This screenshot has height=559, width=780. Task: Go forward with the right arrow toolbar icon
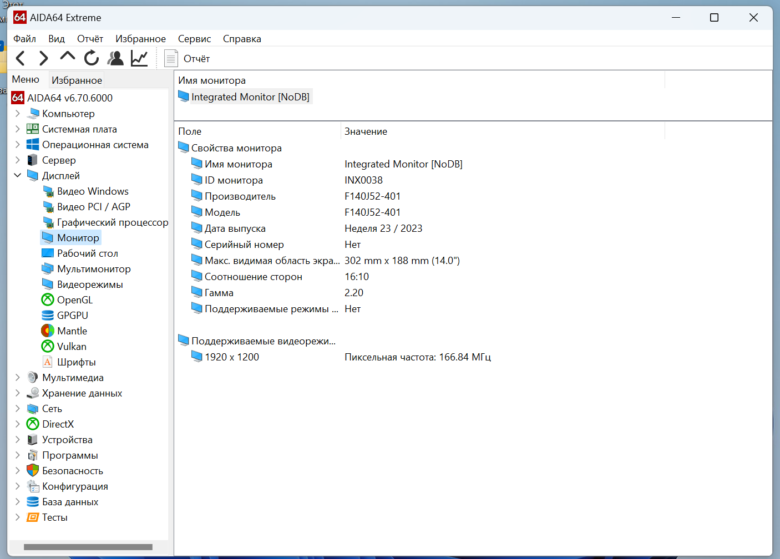(44, 59)
